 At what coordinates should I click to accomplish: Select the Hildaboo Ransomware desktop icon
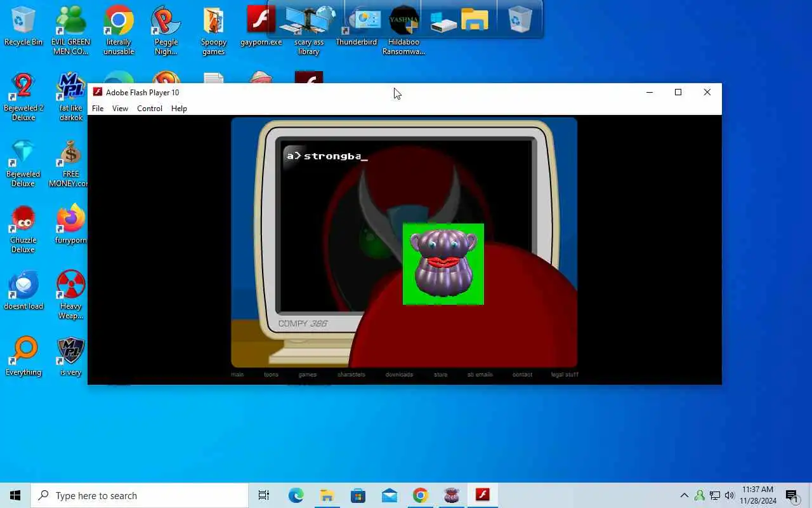pos(404,30)
